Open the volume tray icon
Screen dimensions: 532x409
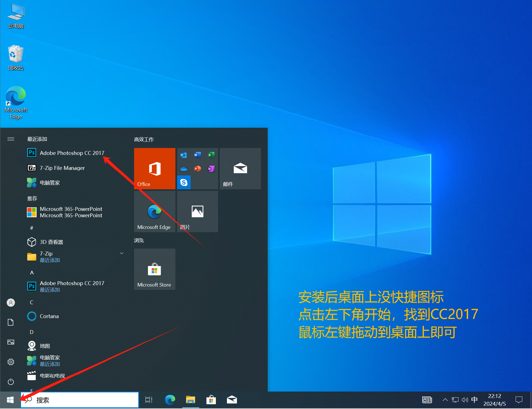pos(465,400)
